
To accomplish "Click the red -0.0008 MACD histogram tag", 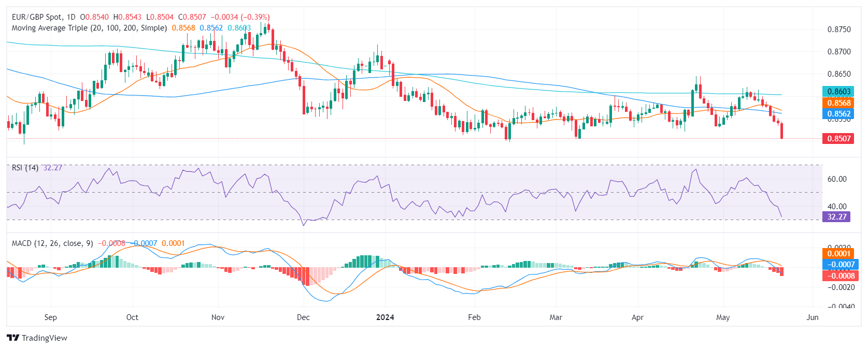I will [837, 276].
